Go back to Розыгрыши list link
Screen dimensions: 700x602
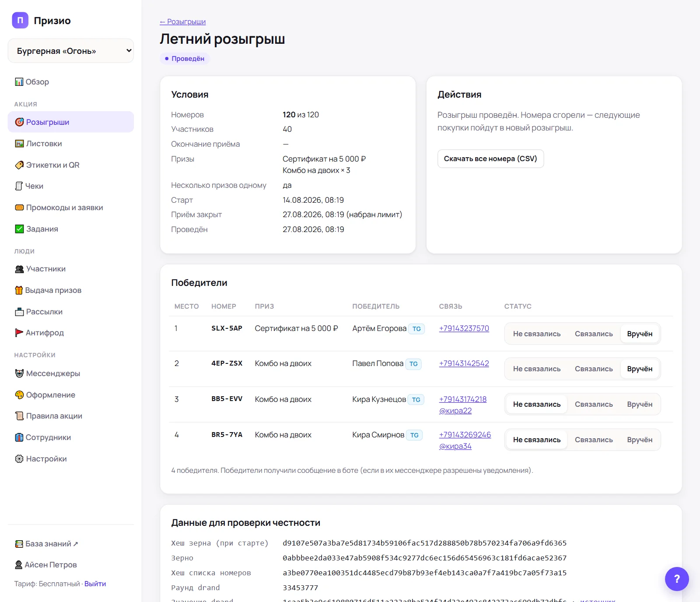click(x=182, y=22)
